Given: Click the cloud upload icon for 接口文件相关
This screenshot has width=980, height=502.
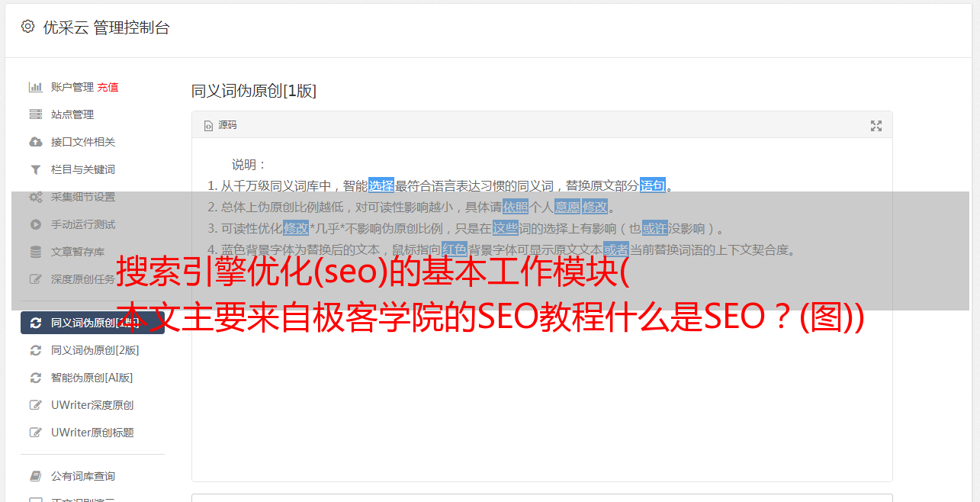Looking at the screenshot, I should click(35, 142).
